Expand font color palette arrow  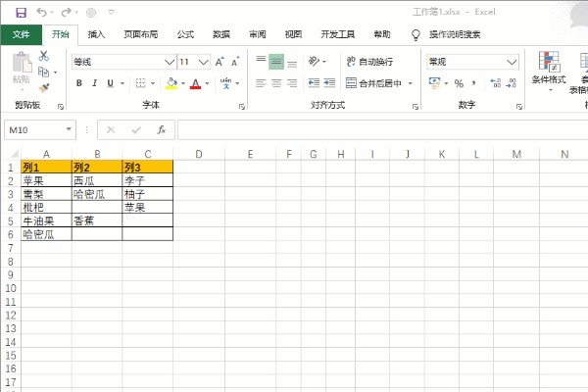tap(207, 83)
